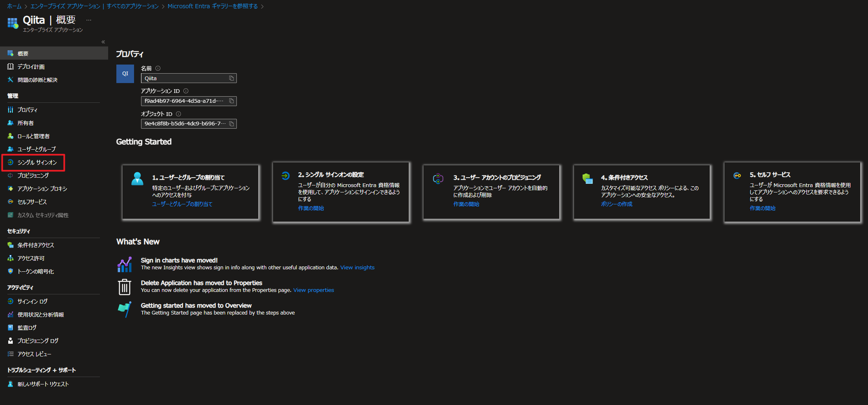This screenshot has height=405, width=868.
Task: Open the Qiita overview ellipsis menu
Action: (88, 20)
